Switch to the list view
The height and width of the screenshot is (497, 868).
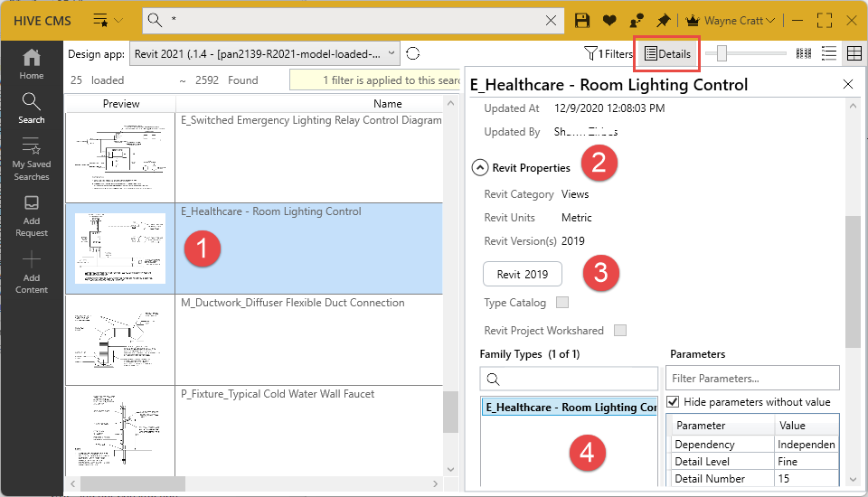click(829, 53)
